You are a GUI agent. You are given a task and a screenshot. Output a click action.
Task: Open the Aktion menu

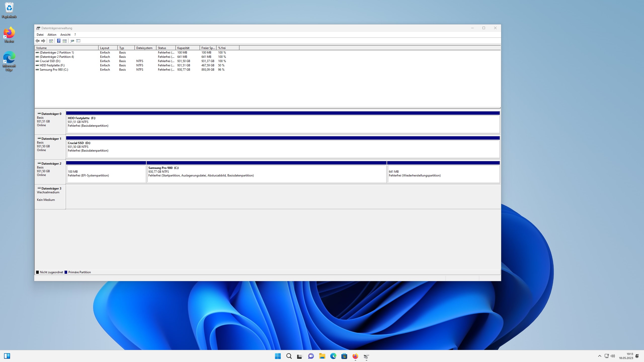point(52,35)
